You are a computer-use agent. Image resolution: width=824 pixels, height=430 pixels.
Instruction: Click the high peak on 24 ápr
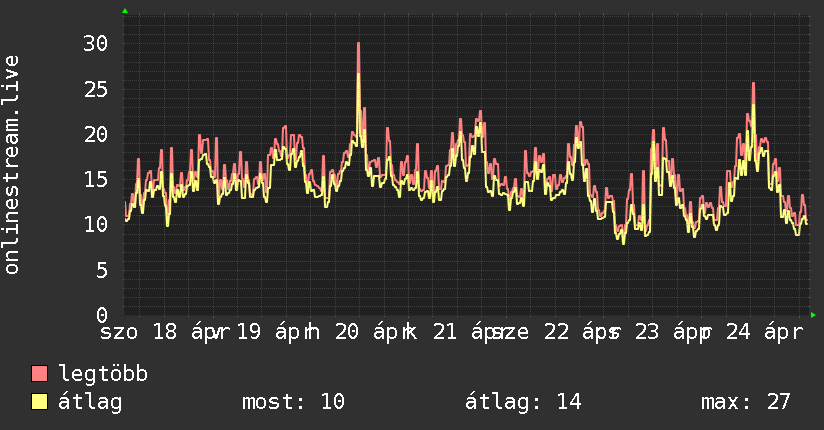pos(753,84)
